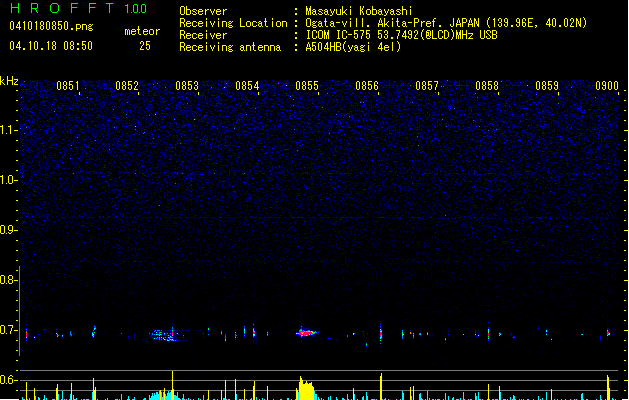Click the bright red meteor echo at 0855
This screenshot has height=400, width=629.
tap(306, 332)
